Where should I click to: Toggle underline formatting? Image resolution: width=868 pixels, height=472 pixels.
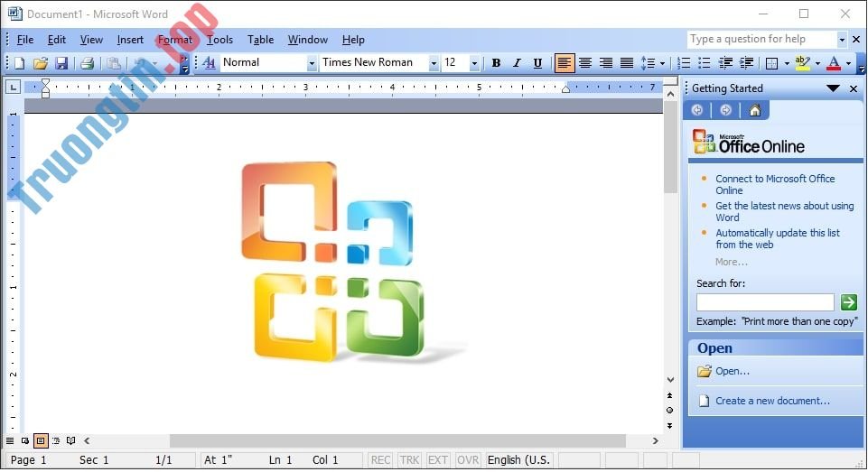537,63
